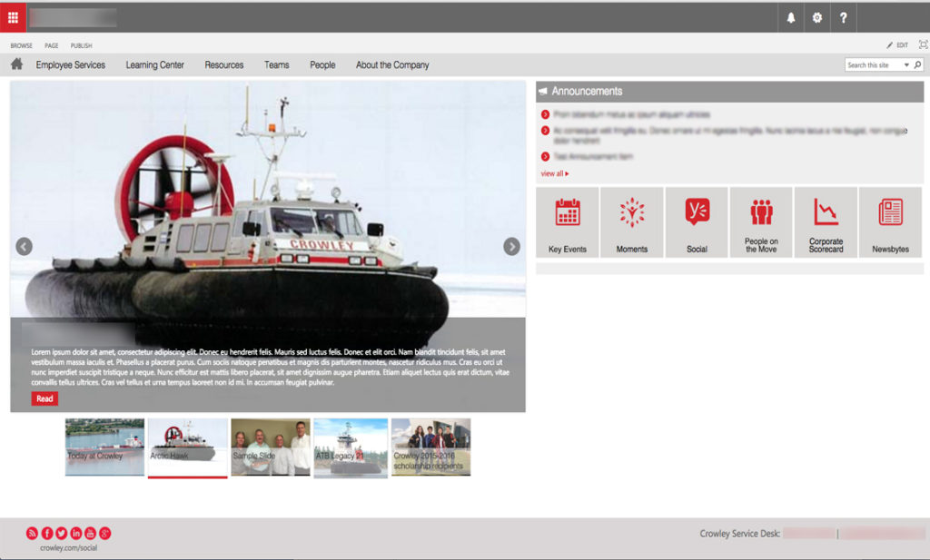Go to the next carousel slide
This screenshot has width=930, height=560.
tap(512, 247)
